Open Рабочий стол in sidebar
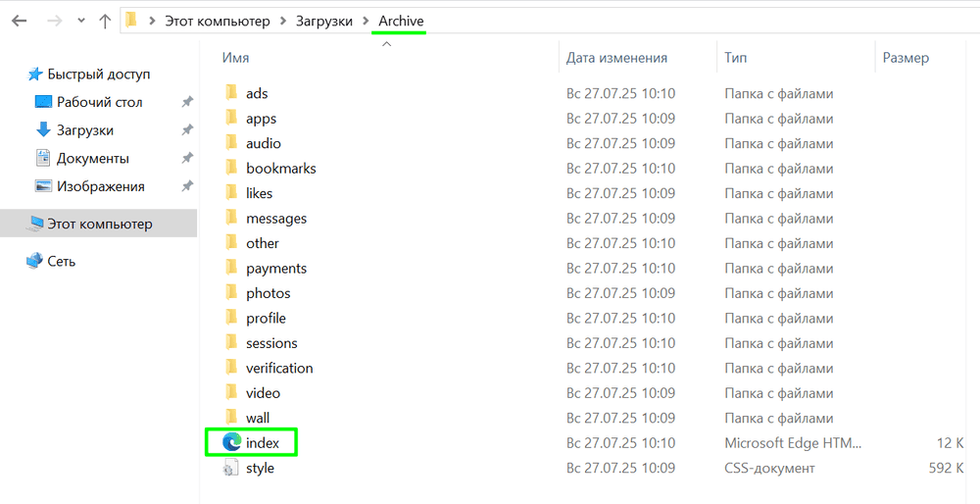 tap(99, 102)
